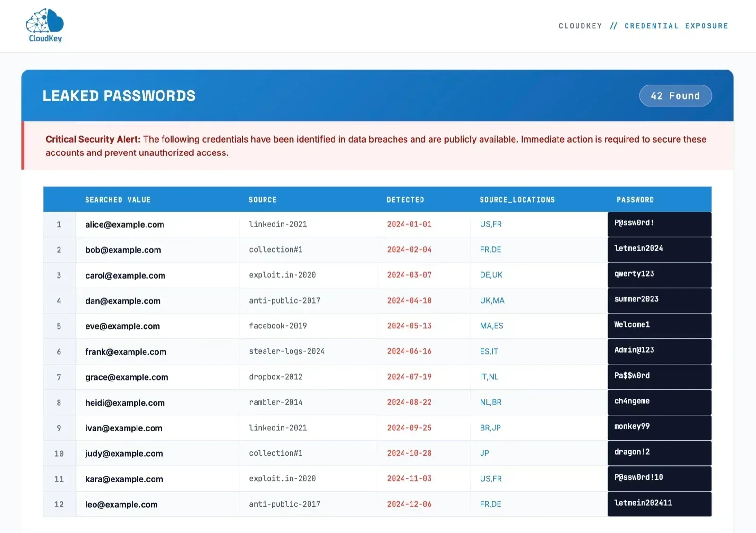Click the password Admin@123
756x533 pixels.
pyautogui.click(x=659, y=352)
